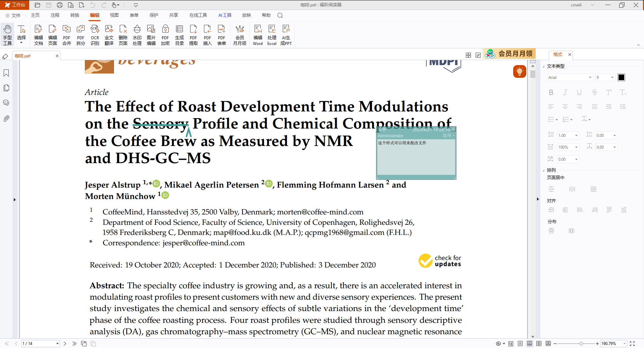Viewport: 644px width, 348px height.
Task: Open the 文件 menu
Action: pos(13,15)
